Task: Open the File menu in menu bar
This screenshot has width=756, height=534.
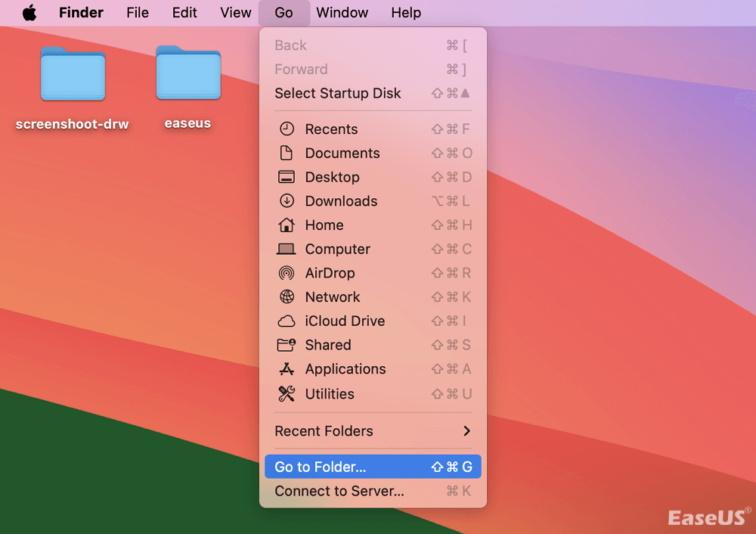Action: [138, 13]
